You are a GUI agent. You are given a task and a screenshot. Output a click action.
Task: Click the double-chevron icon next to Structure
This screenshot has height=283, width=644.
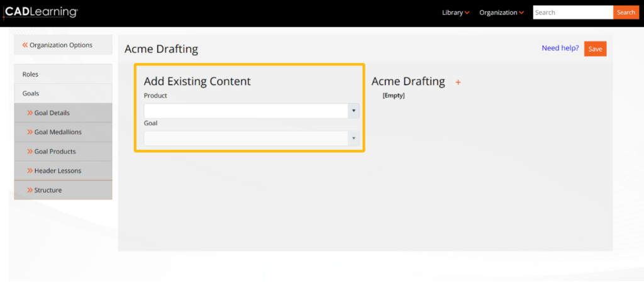tap(30, 190)
